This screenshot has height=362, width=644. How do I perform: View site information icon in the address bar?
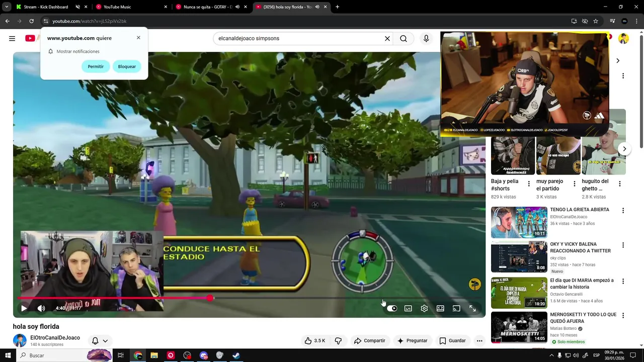pyautogui.click(x=45, y=21)
